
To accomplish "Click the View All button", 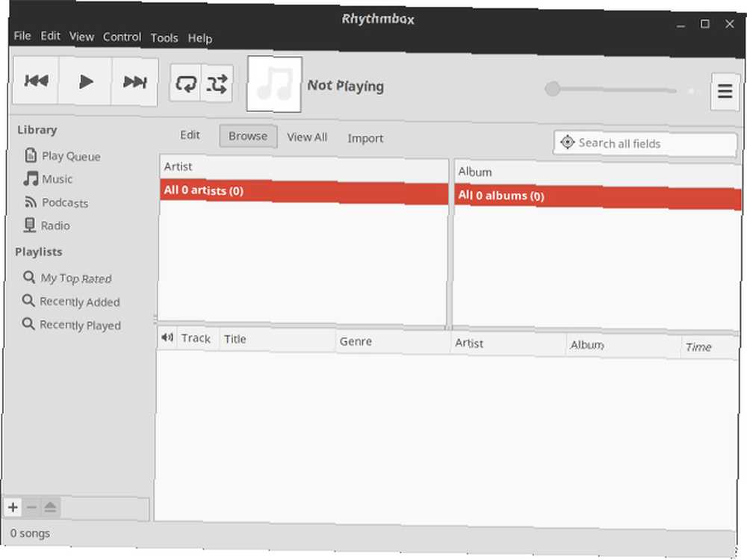I will click(307, 137).
